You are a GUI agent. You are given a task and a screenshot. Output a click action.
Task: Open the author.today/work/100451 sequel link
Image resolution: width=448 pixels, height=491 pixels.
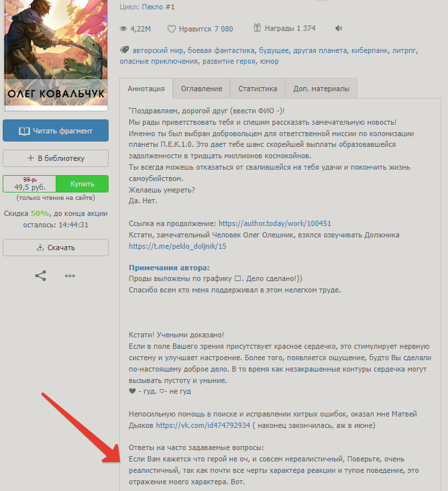(x=274, y=223)
